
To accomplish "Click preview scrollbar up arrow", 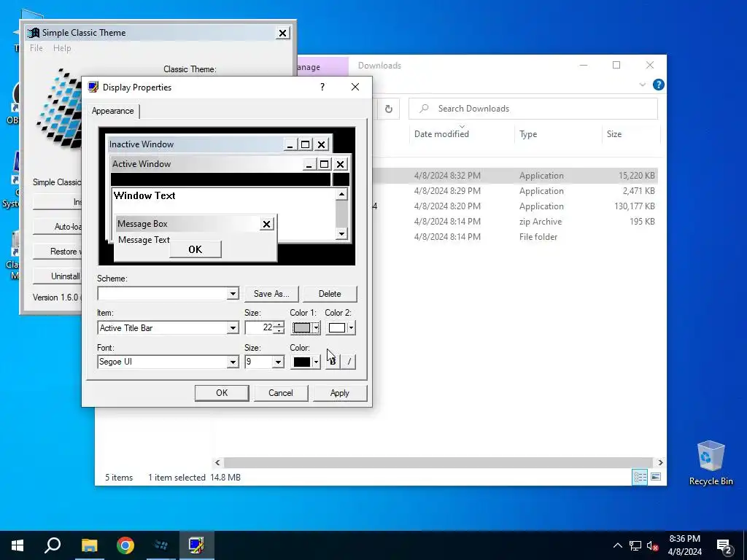I will pos(341,194).
